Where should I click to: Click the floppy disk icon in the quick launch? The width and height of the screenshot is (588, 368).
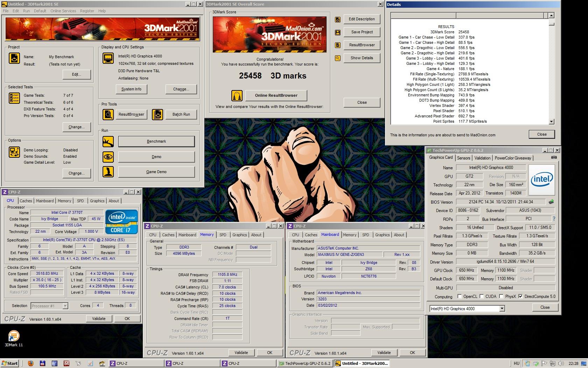click(43, 363)
